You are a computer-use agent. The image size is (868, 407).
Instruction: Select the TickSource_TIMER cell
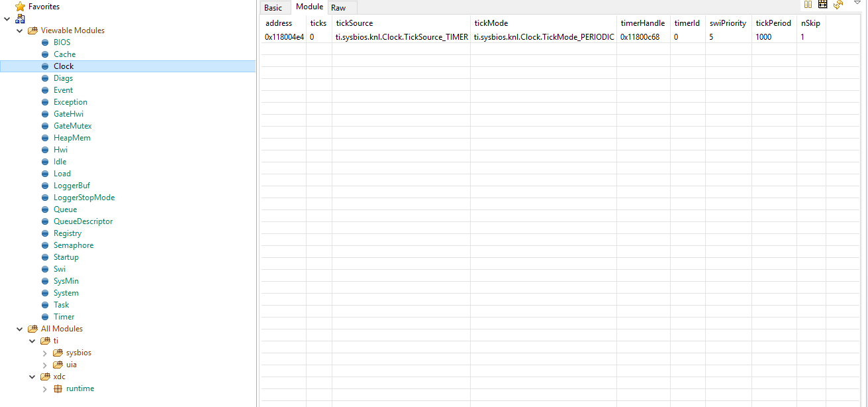[x=401, y=37]
